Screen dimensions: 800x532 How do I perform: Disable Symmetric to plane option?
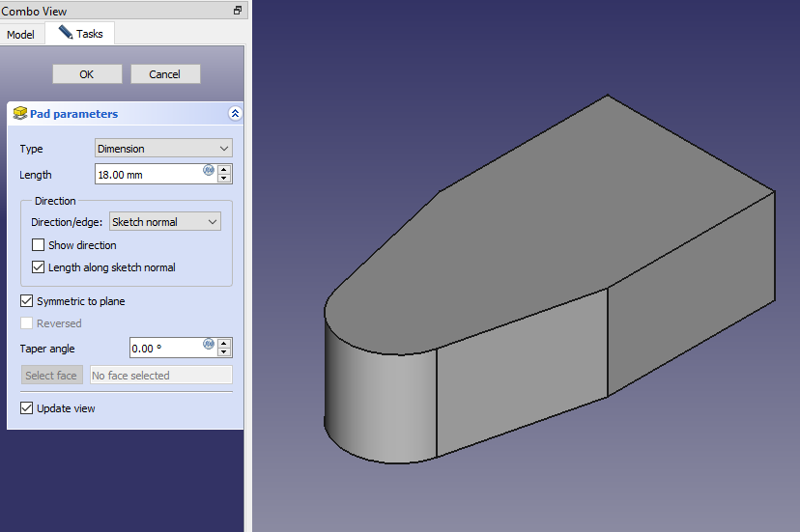point(27,301)
